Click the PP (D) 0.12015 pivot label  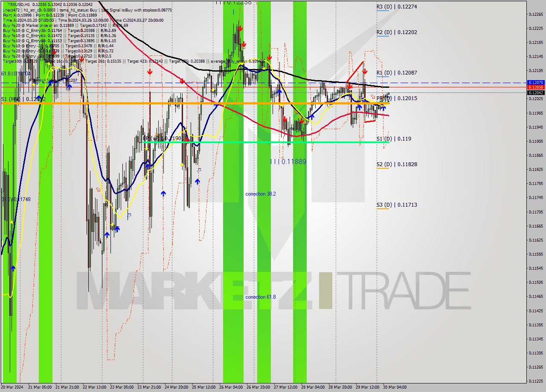click(x=397, y=98)
